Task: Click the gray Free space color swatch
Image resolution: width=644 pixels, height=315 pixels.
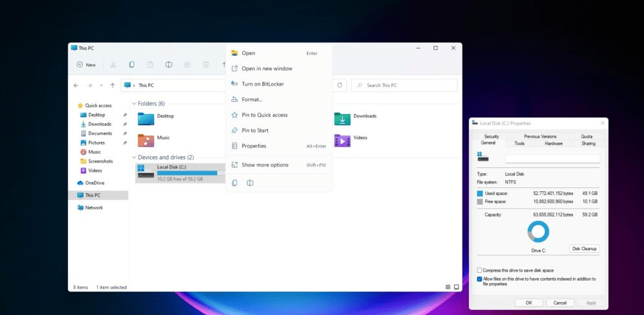Action: click(479, 202)
